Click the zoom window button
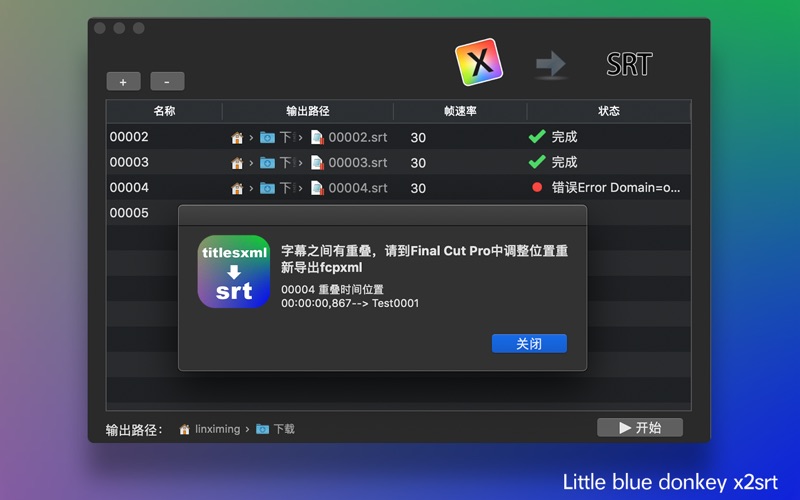The width and height of the screenshot is (800, 500). [x=139, y=28]
